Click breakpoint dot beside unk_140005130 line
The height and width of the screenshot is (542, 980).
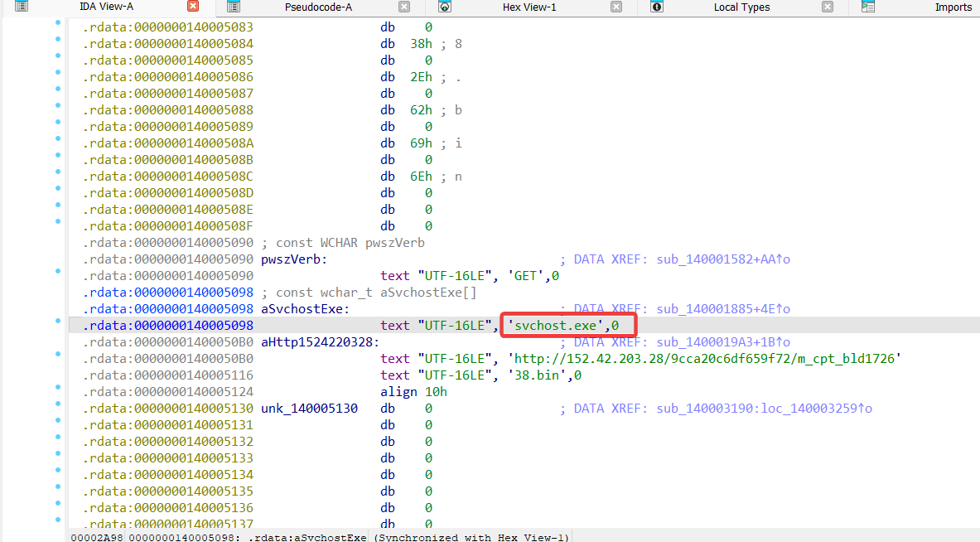click(x=58, y=404)
